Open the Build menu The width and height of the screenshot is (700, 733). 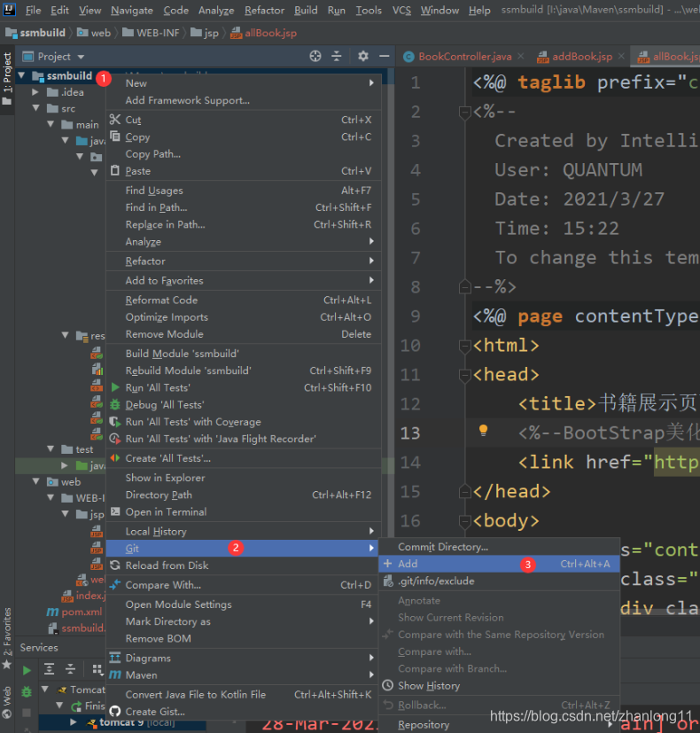pyautogui.click(x=306, y=11)
